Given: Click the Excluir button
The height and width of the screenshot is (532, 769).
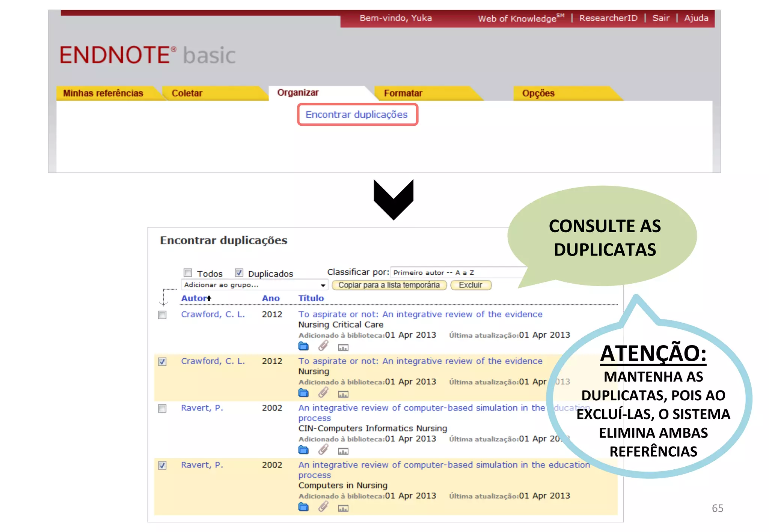Looking at the screenshot, I should coord(470,285).
